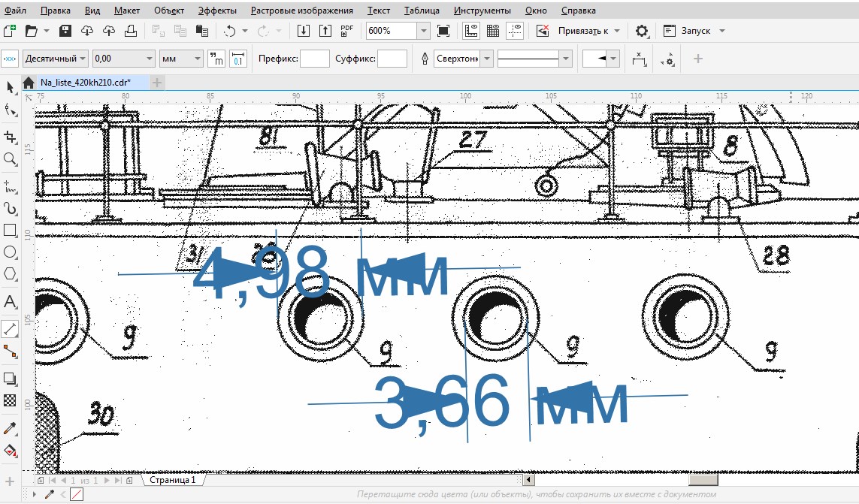This screenshot has width=859, height=504.
Task: Toggle the document grid display
Action: (492, 31)
